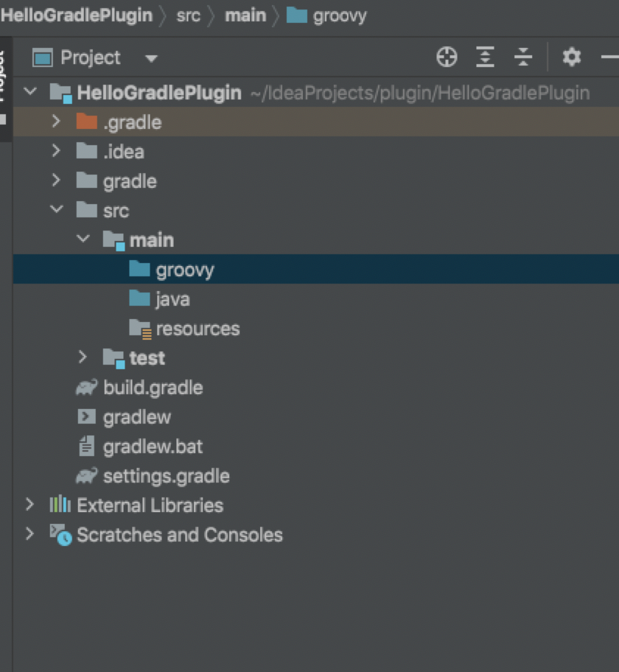Expand the test folder chevron
This screenshot has width=619, height=672.
click(x=83, y=357)
